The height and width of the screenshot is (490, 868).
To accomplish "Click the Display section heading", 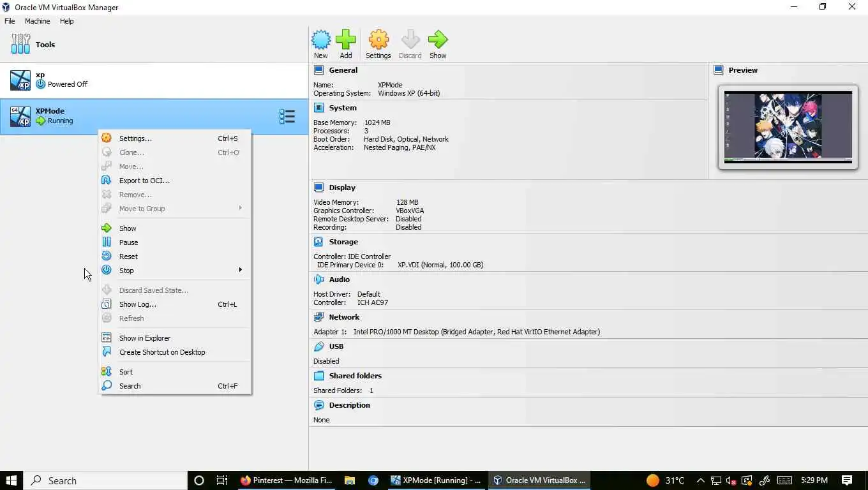I will pyautogui.click(x=342, y=188).
